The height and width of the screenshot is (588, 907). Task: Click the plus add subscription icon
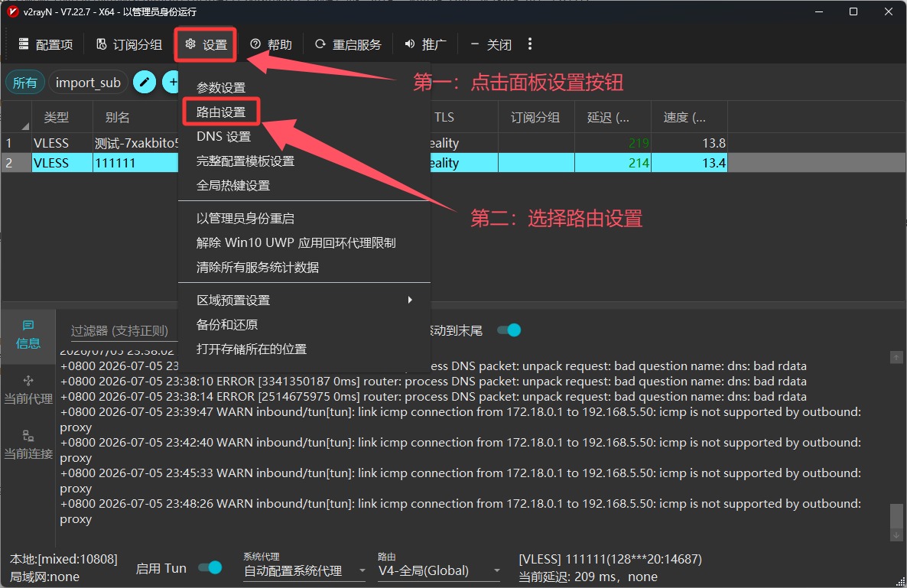(171, 82)
